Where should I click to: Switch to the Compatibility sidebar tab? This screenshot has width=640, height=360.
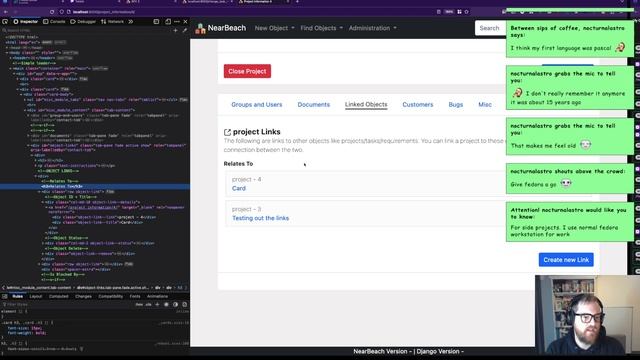pos(111,296)
